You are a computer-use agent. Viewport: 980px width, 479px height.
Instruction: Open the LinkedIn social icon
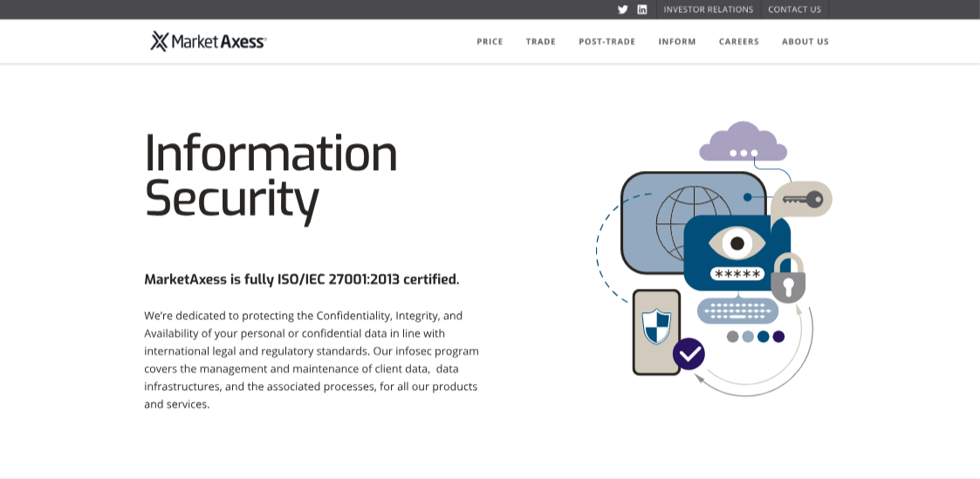tap(642, 10)
